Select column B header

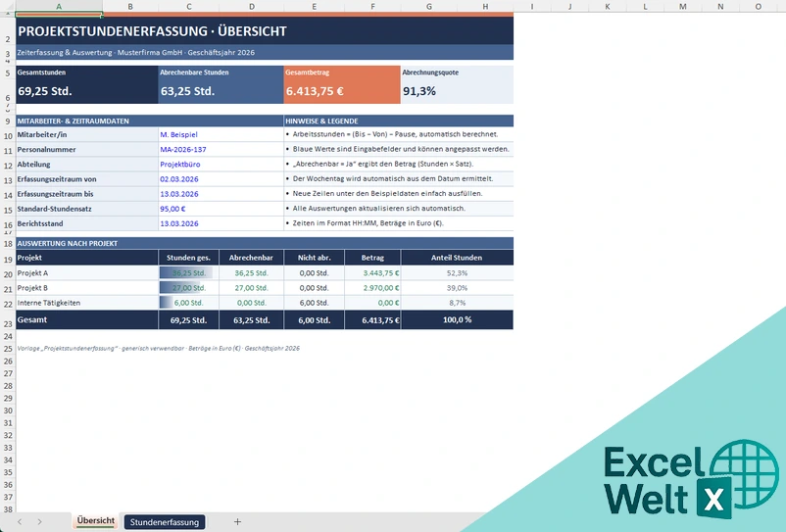(130, 7)
